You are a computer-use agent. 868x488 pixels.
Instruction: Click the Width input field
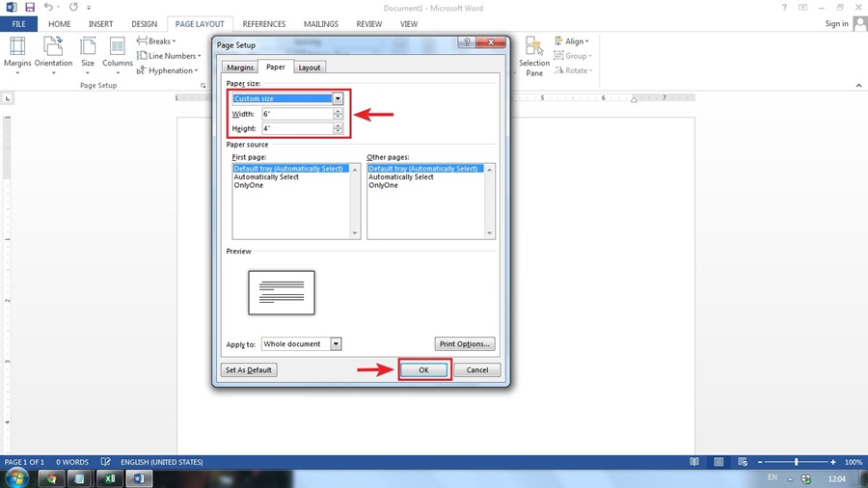[x=297, y=114]
